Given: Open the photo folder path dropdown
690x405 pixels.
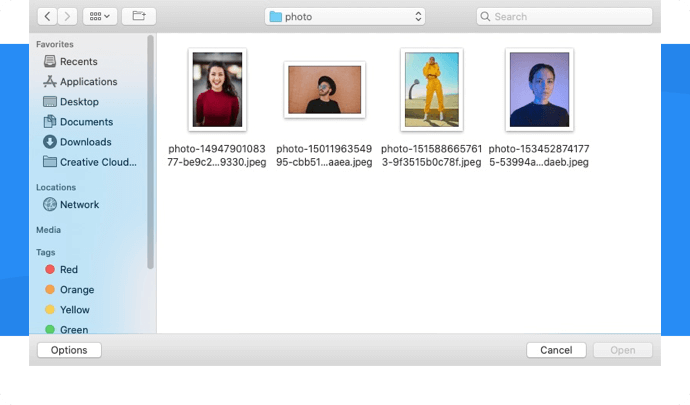Looking at the screenshot, I should click(x=345, y=17).
